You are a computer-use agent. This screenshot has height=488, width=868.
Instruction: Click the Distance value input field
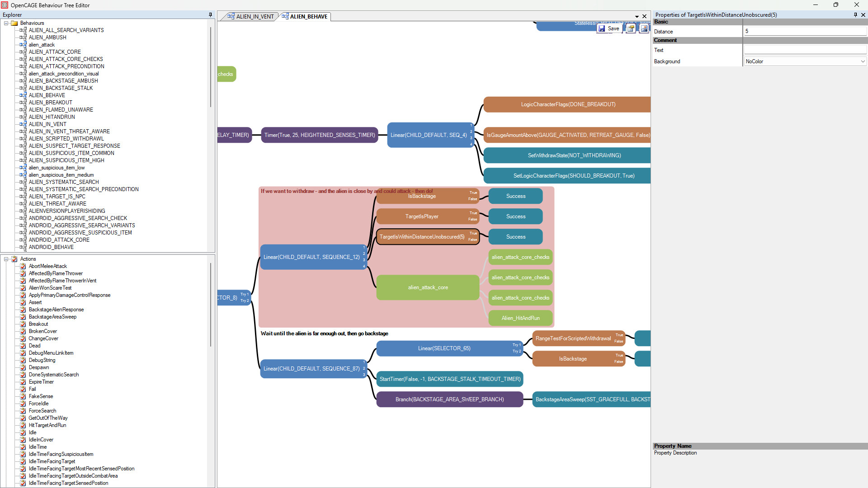805,31
